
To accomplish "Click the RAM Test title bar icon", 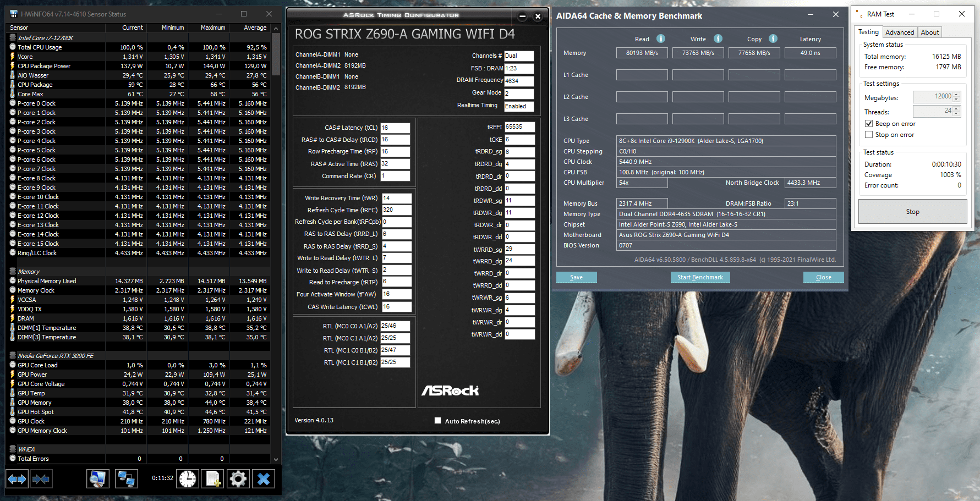I will [859, 14].
